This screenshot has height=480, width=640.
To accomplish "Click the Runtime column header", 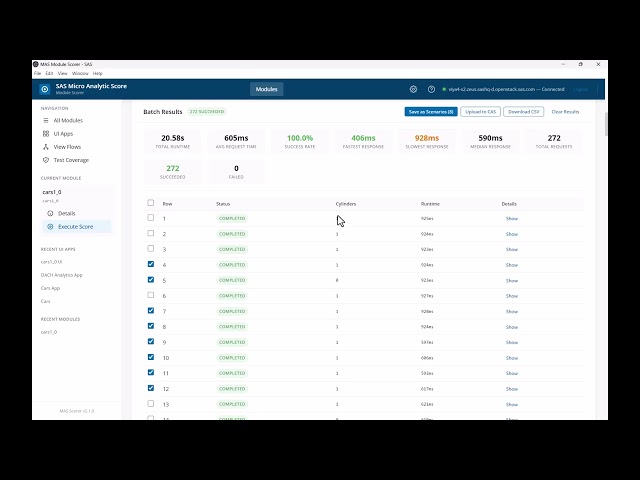I will pos(430,204).
